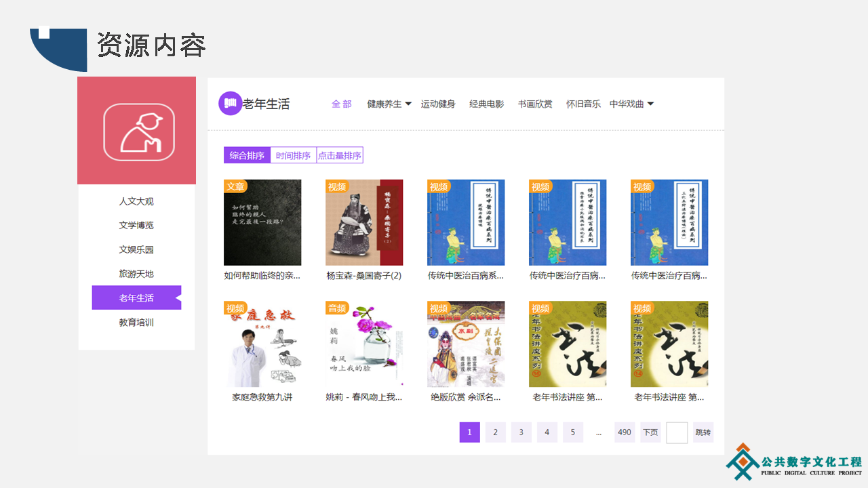The image size is (868, 488).
Task: Select 教育培训 in the sidebar
Action: click(x=136, y=323)
